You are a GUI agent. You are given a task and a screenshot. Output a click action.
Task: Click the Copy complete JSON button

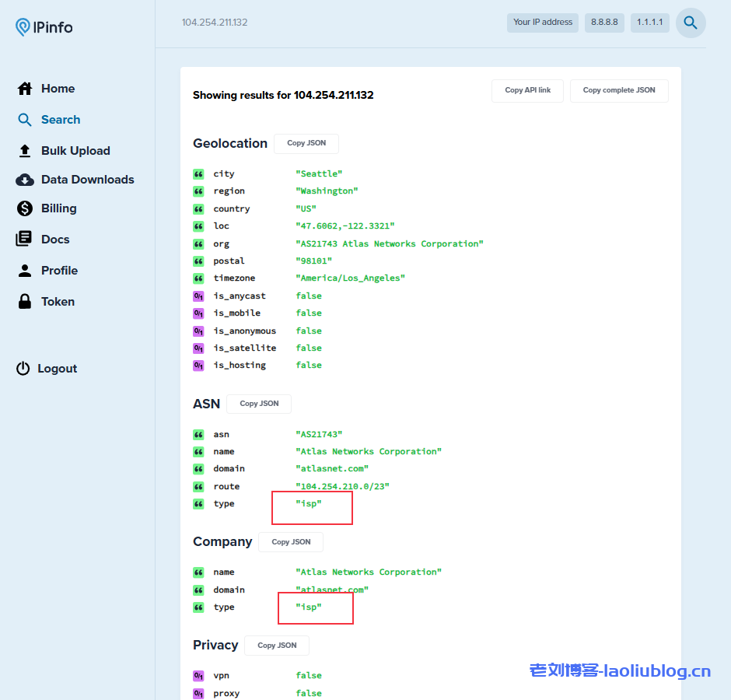click(x=619, y=90)
